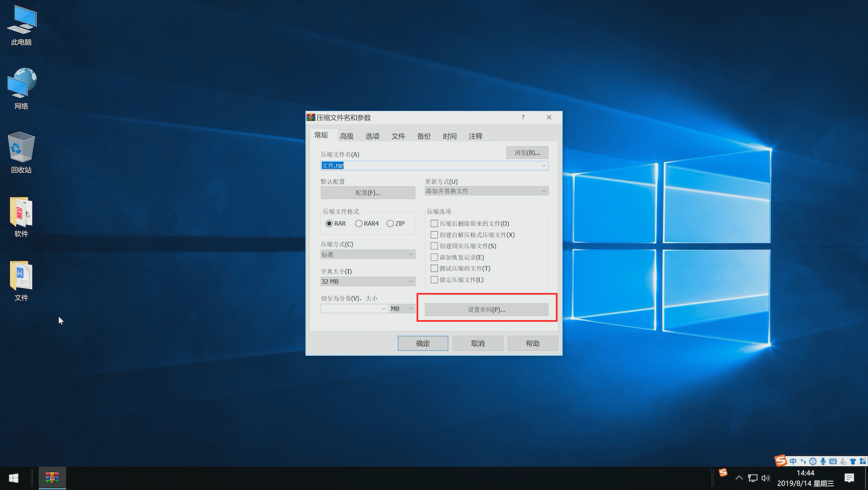868x490 pixels.
Task: Click the 配置(F)... button
Action: [368, 193]
